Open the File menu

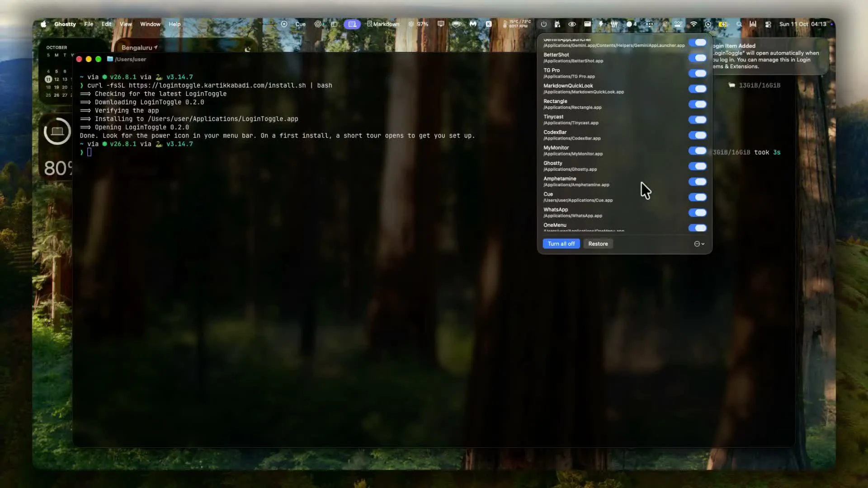89,24
